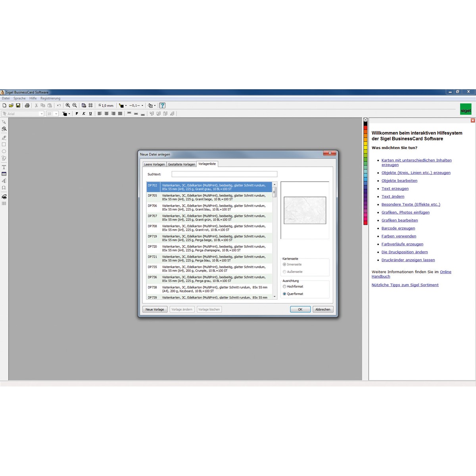This screenshot has height=476, width=476.
Task: Select the barcode tool icon
Action: [4, 203]
